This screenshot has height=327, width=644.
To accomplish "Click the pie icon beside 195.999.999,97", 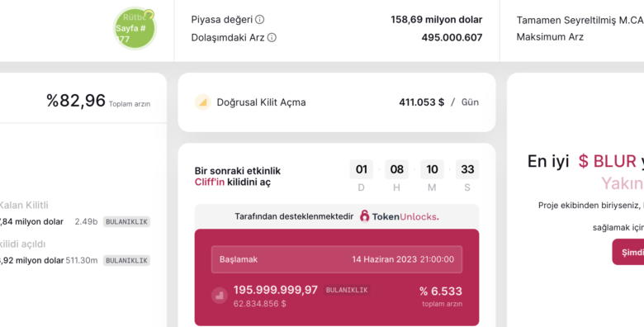I will 220,296.
